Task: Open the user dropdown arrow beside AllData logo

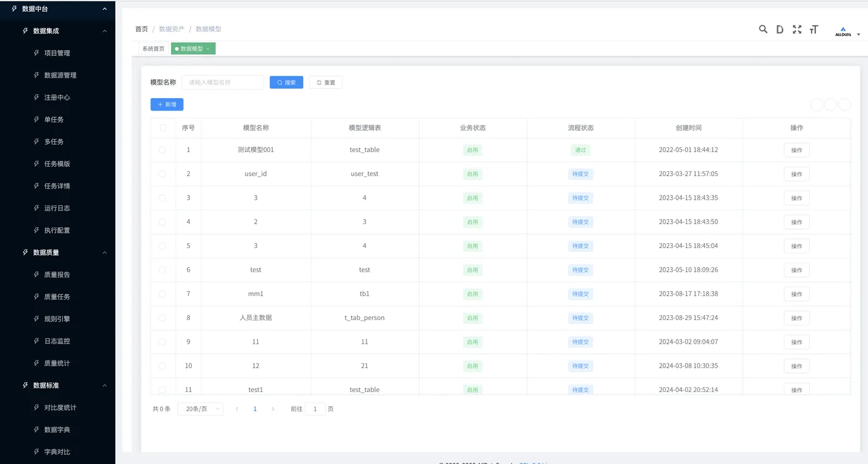Action: click(859, 35)
